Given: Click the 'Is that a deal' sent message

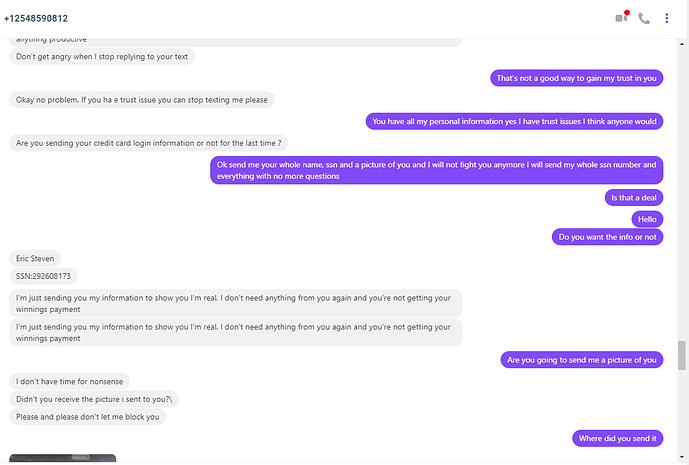Looking at the screenshot, I should point(634,198).
